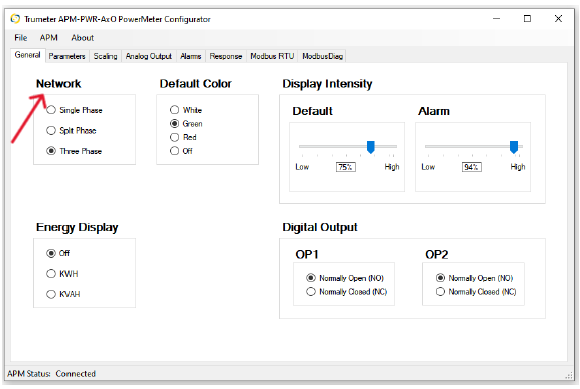This screenshot has height=389, width=580.
Task: Click the APM Status Connected text
Action: click(x=51, y=374)
